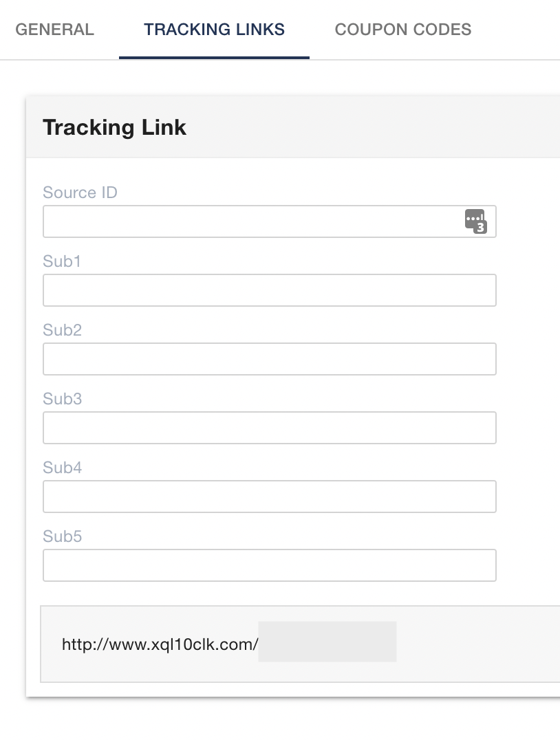This screenshot has height=740, width=560.
Task: Click the grayed-out portion of the tracking URL
Action: (x=327, y=642)
